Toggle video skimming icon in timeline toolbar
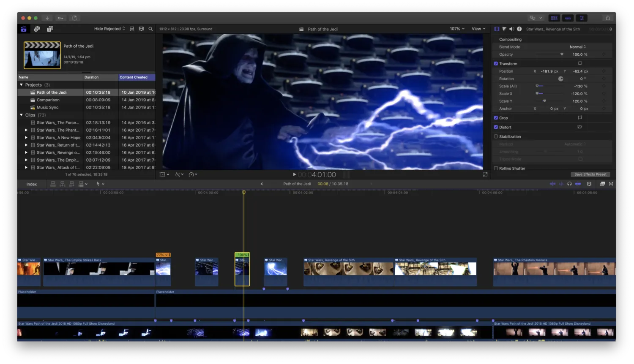 pyautogui.click(x=552, y=184)
